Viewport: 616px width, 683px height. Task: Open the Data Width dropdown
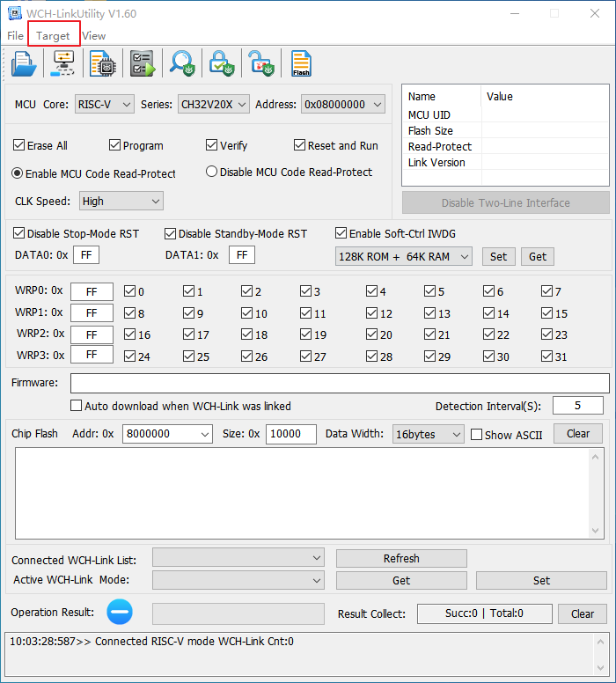click(x=428, y=434)
